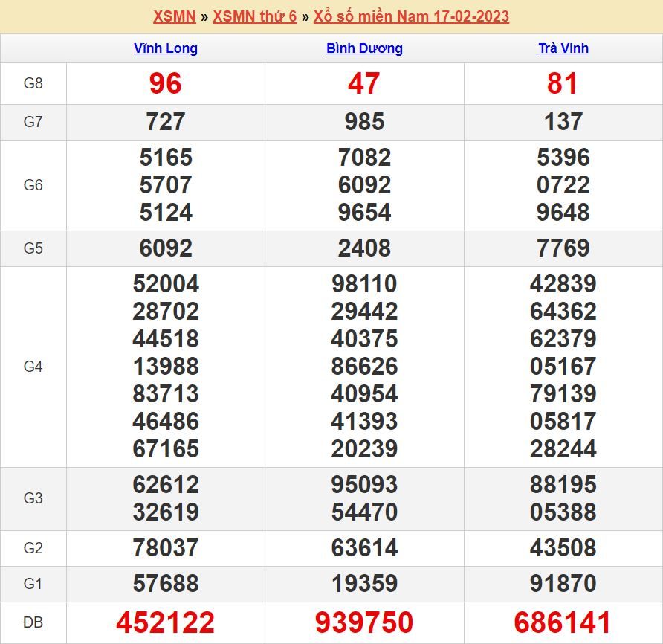Select the G6 row label
This screenshot has height=644, width=663.
pos(33,185)
